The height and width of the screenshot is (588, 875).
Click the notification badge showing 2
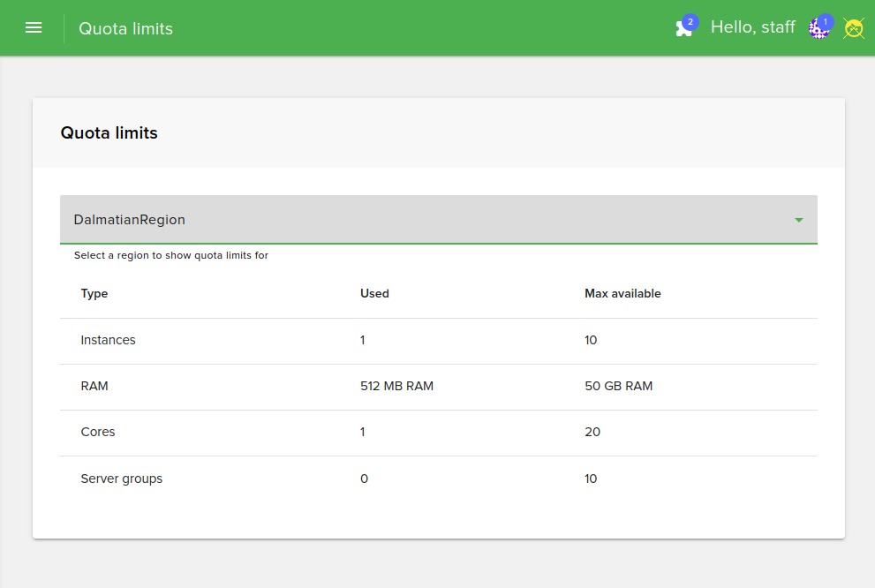tap(690, 21)
